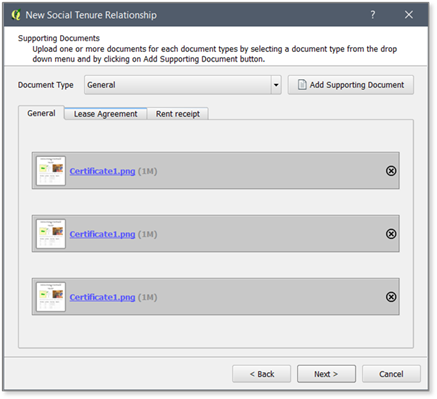Screen dimensions: 437x399
Task: Click the QGIS logo in title bar
Action: click(x=16, y=15)
